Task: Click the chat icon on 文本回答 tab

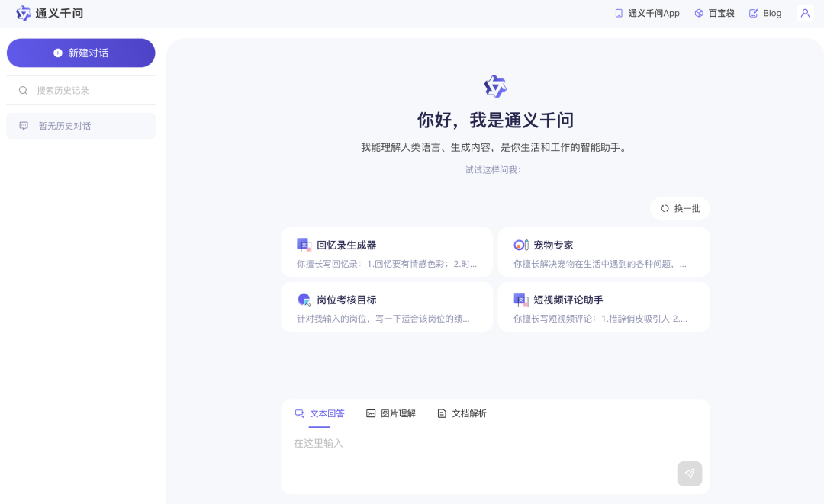Action: click(x=300, y=414)
